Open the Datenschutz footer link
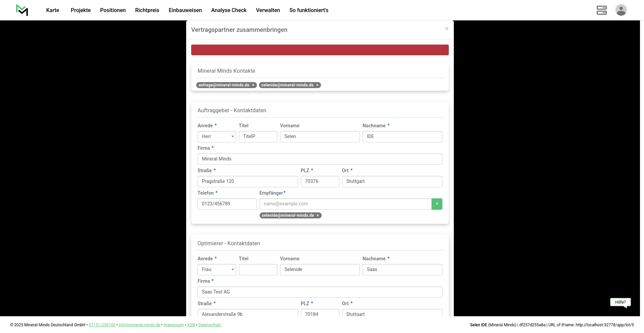The image size is (644, 333). 209,325
